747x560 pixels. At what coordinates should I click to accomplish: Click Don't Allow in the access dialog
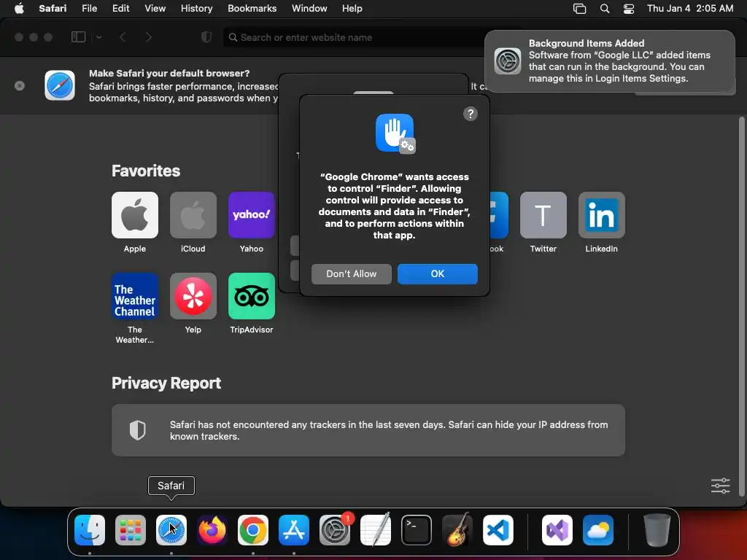coord(351,274)
